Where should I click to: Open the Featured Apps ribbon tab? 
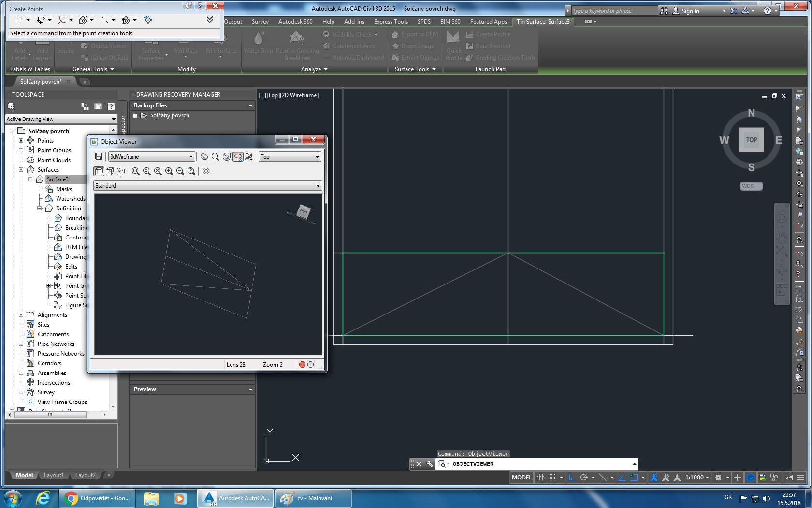pos(488,22)
